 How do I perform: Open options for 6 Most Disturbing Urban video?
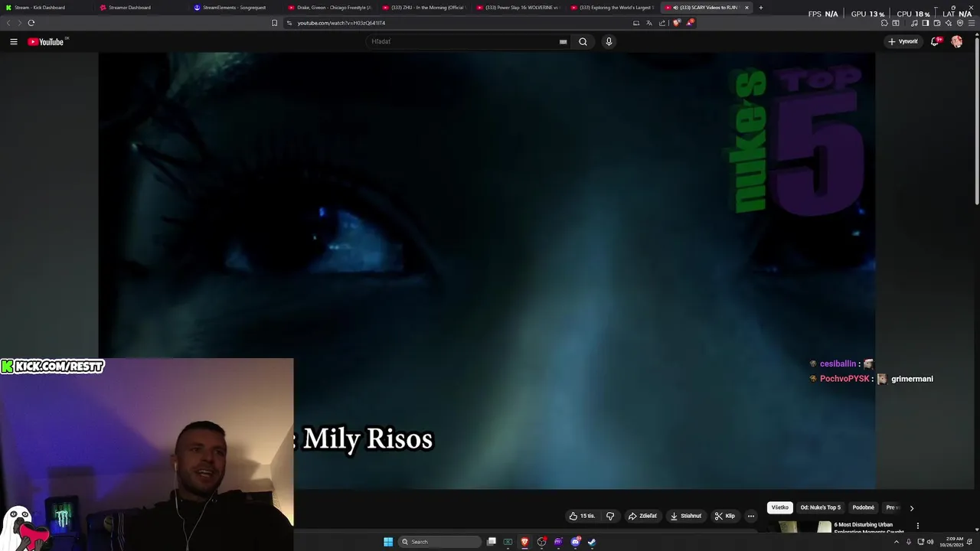click(x=917, y=526)
